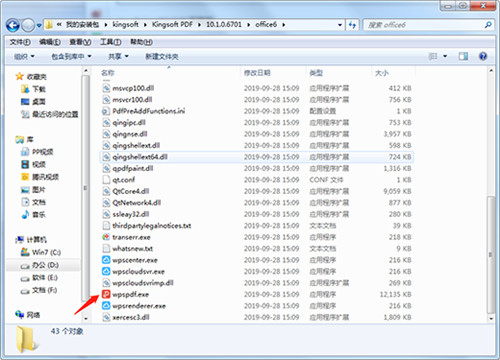Screen dimensions: 500x360
Task: Expand the 共享 Share dropdown
Action: (118, 57)
